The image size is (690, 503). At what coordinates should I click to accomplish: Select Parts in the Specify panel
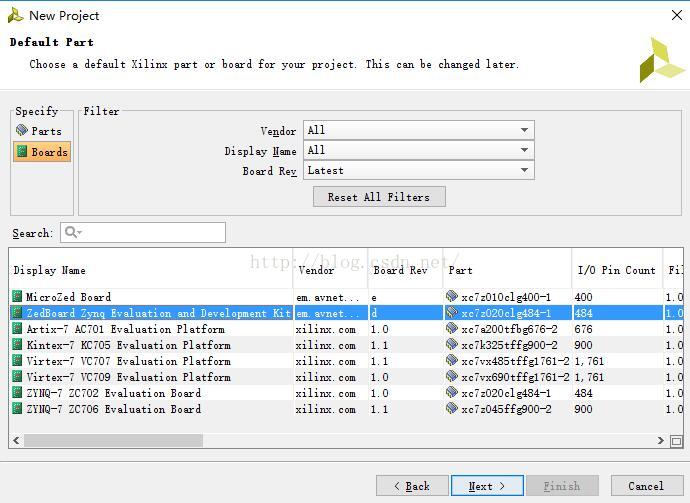tap(41, 131)
